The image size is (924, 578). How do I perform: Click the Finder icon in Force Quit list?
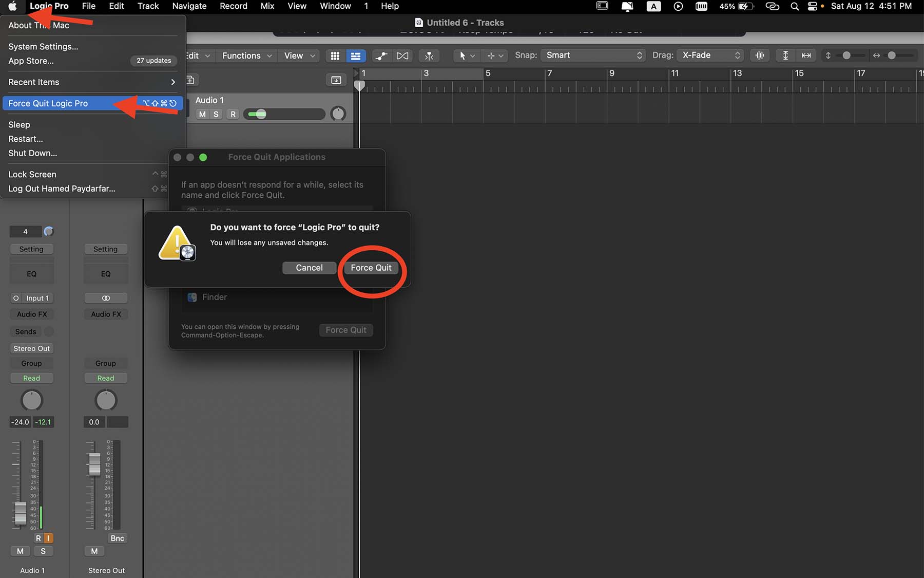click(x=192, y=297)
